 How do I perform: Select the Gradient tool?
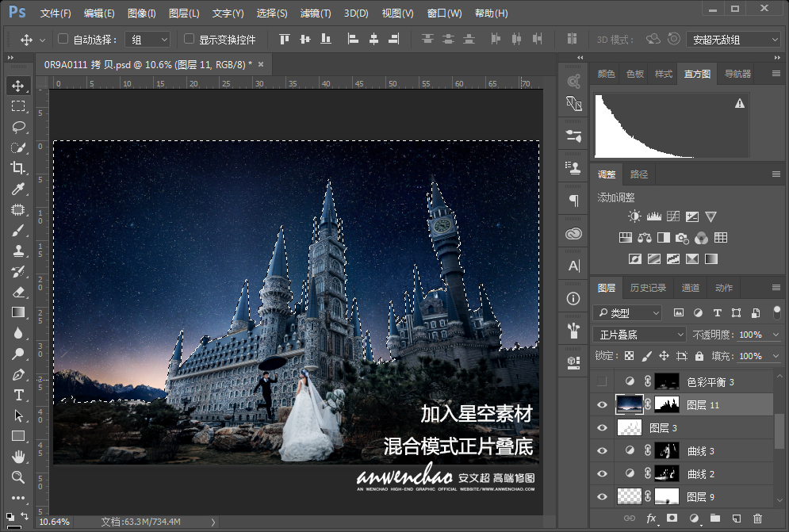tap(18, 312)
